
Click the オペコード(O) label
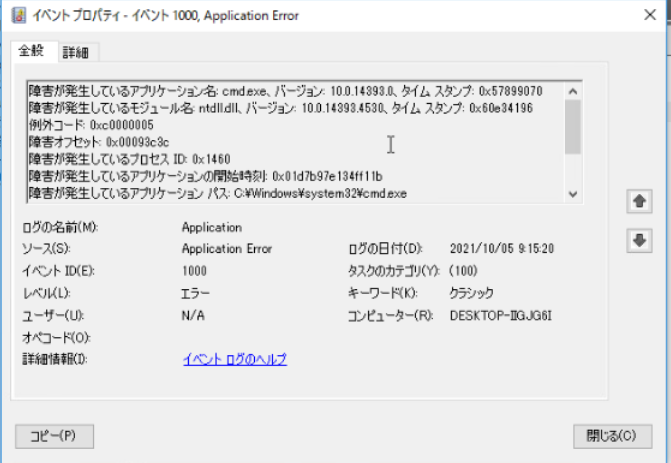coord(56,338)
